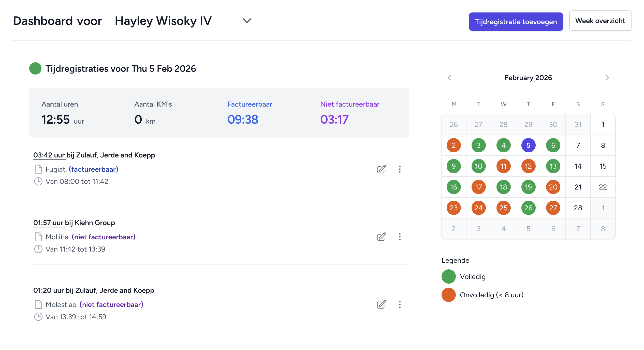Click the green Volledig legend swatch
Image resolution: width=644 pixels, height=350 pixels.
(x=449, y=276)
